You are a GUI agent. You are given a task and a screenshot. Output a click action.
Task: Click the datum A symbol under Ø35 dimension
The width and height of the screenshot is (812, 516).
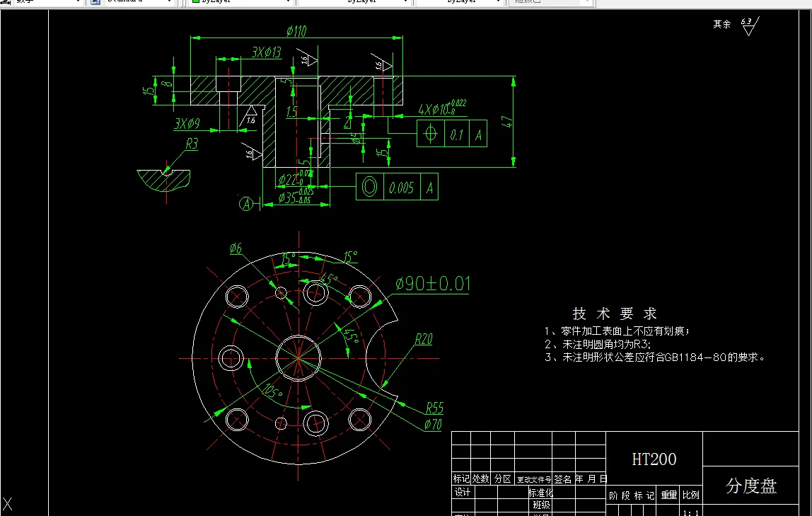[x=247, y=203]
